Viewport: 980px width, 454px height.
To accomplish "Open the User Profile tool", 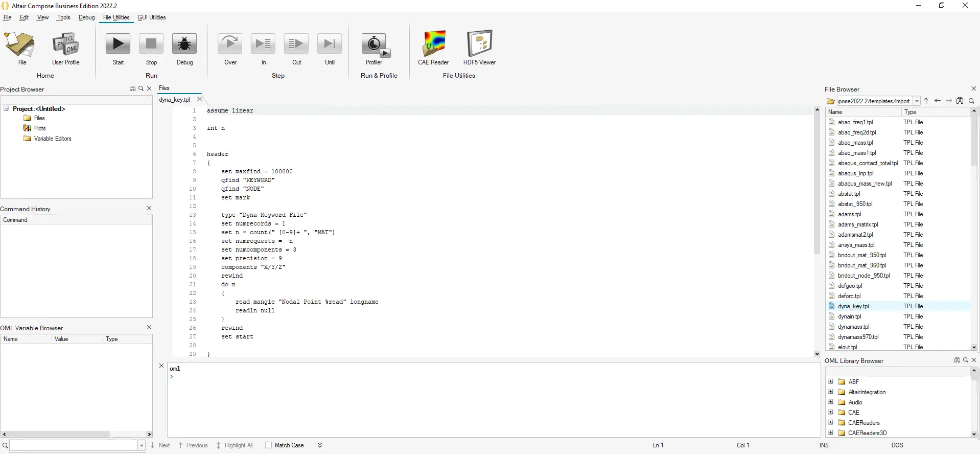I will point(65,44).
